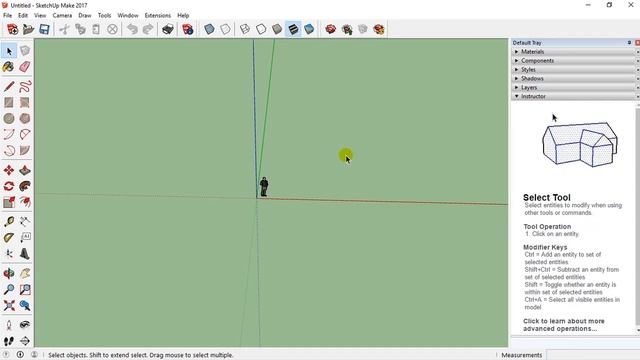Select the 2 Point Arc tool

click(x=25, y=134)
